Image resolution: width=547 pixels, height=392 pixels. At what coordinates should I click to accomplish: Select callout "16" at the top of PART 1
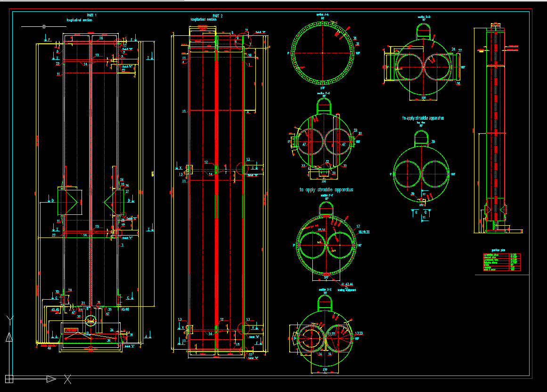pos(101,38)
